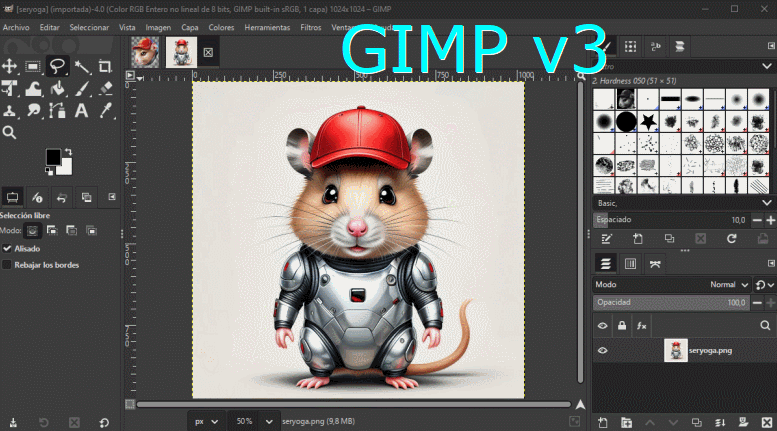Toggle the Alisado checkbox
The image size is (777, 431).
tap(7, 249)
